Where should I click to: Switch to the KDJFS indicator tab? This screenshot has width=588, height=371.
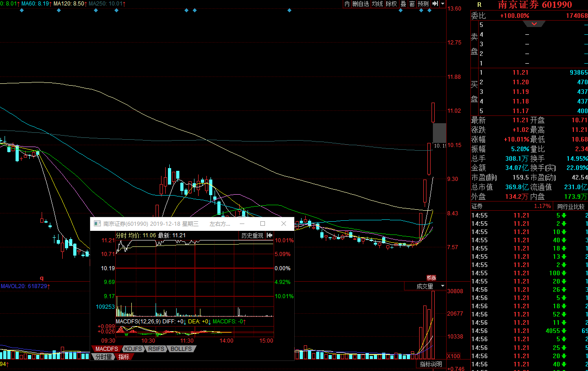(x=133, y=349)
